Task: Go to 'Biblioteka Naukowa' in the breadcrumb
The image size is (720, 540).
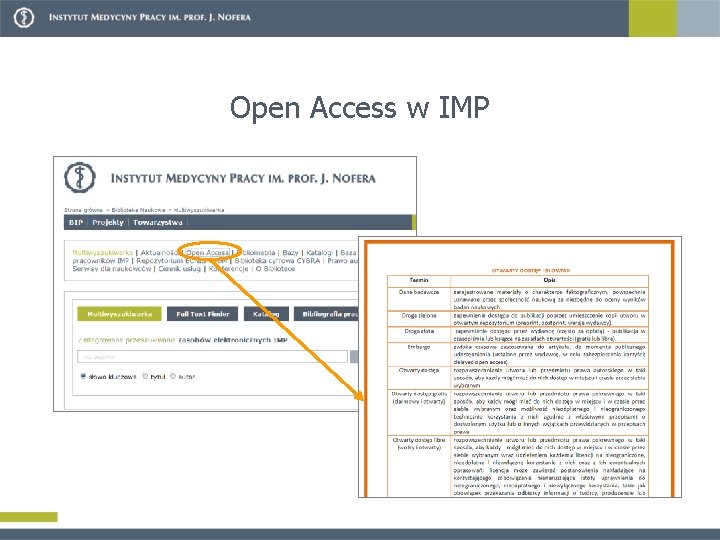Action: (138, 210)
